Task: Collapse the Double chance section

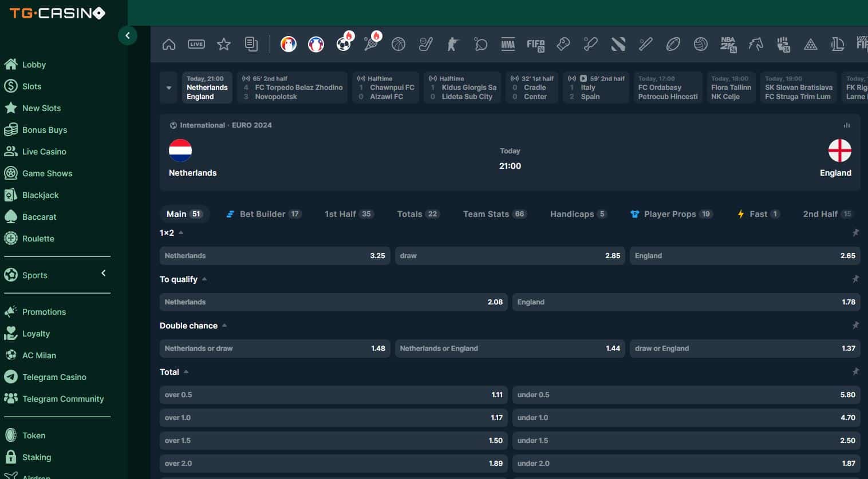Action: [x=224, y=326]
